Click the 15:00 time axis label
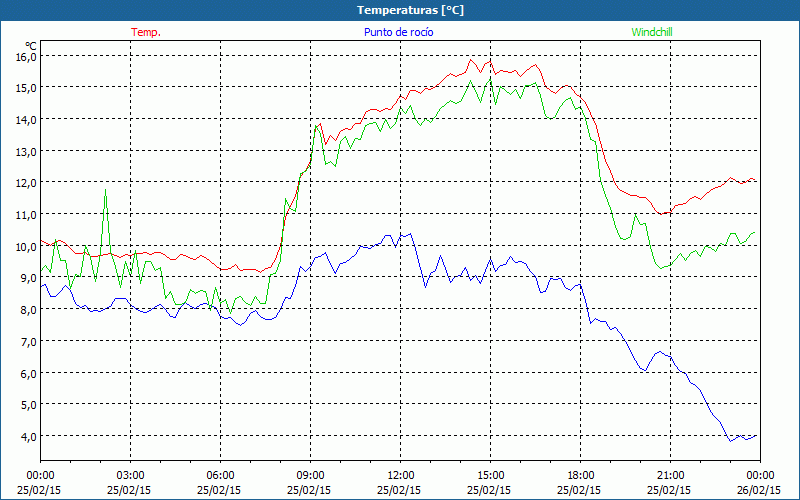The height and width of the screenshot is (500, 800). click(x=490, y=476)
